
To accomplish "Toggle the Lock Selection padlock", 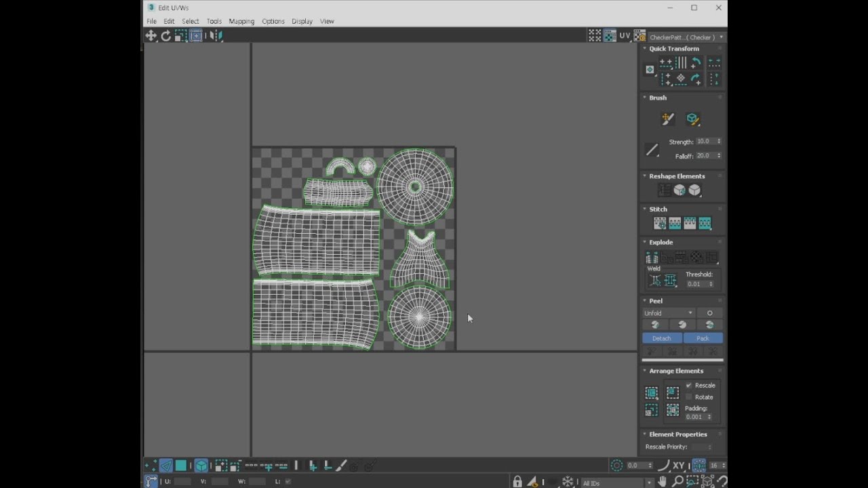I will click(x=517, y=482).
